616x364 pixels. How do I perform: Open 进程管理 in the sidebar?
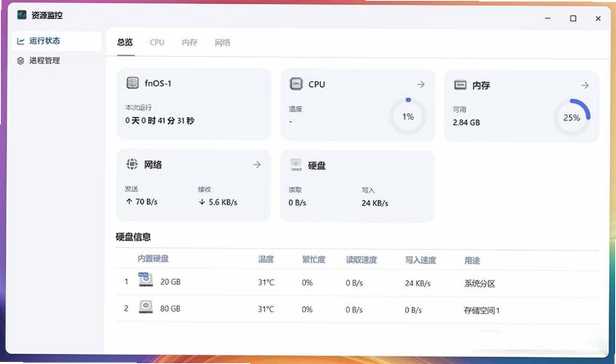click(x=56, y=61)
